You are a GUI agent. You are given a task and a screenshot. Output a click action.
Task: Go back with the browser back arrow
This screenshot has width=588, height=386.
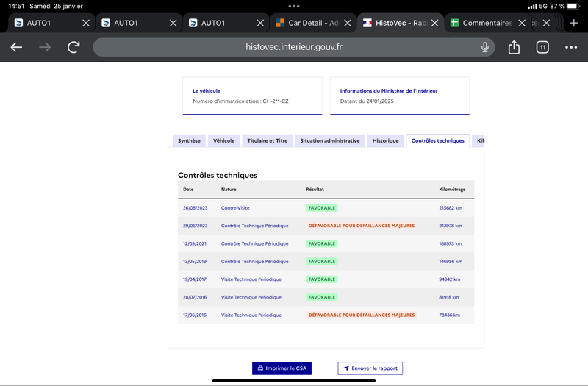[16, 47]
